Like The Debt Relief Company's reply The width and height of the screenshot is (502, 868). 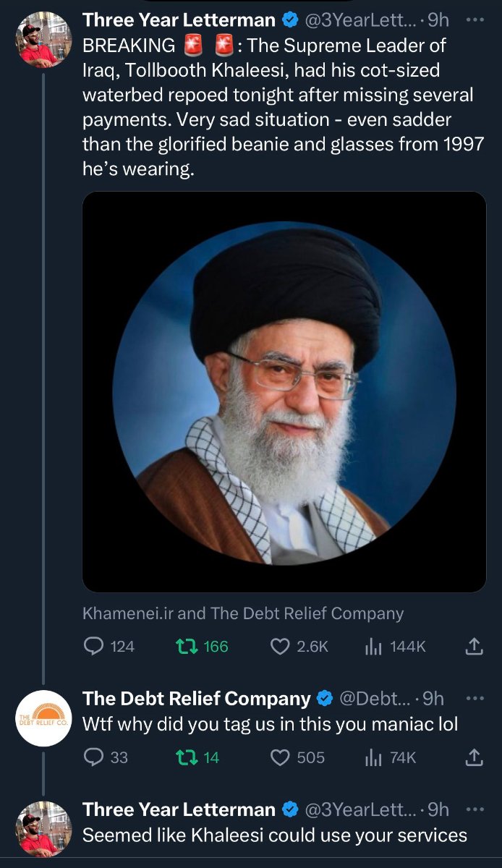click(x=280, y=757)
